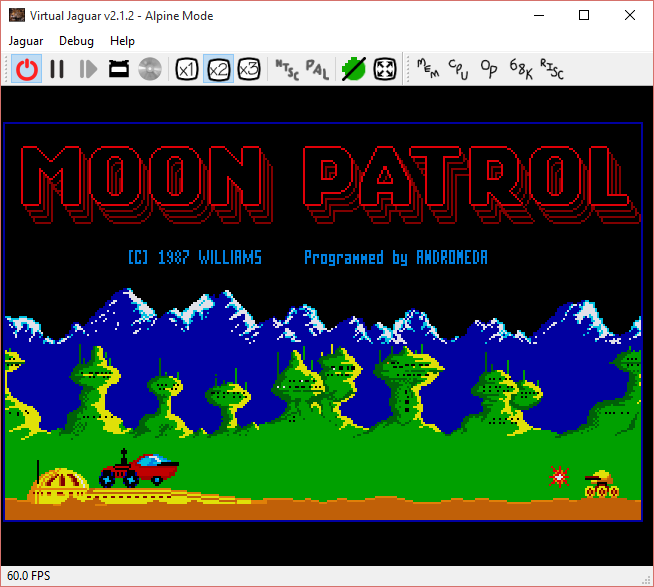Click the red power button icon

[27, 69]
